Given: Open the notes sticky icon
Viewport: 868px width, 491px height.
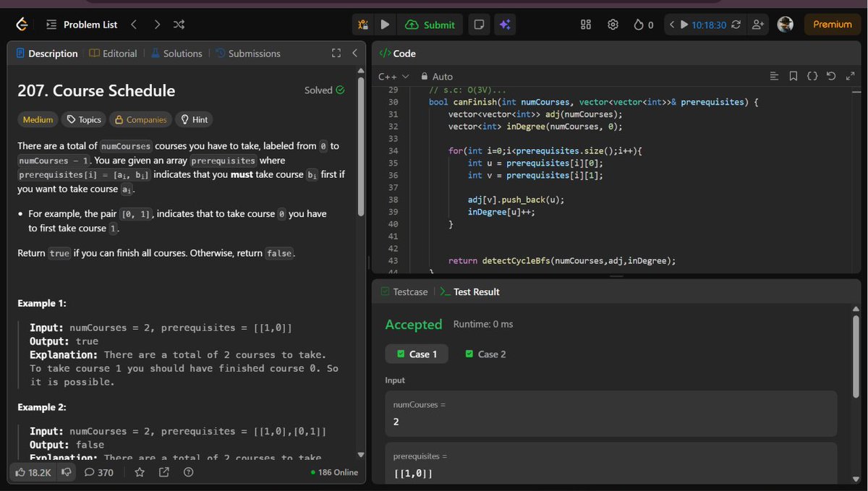Looking at the screenshot, I should 478,25.
